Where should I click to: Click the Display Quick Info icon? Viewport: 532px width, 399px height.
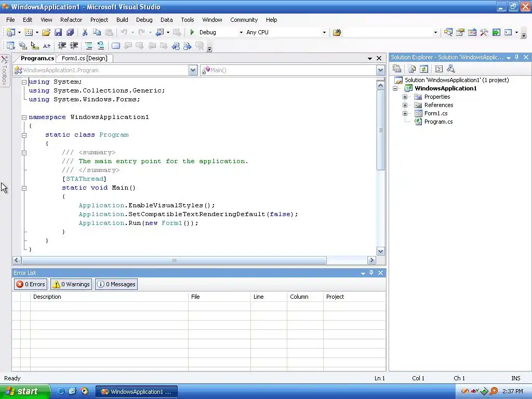pos(35,46)
